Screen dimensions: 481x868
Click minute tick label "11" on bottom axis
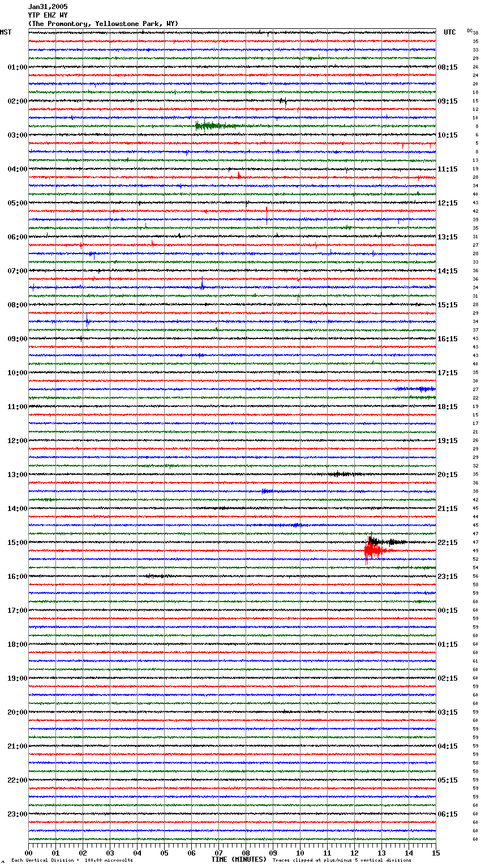click(x=327, y=853)
